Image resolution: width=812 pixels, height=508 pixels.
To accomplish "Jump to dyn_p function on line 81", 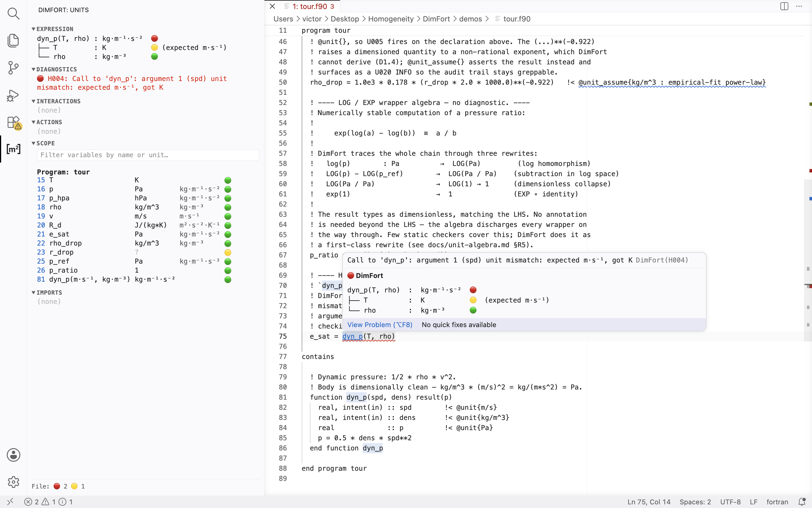I will [x=134, y=279].
